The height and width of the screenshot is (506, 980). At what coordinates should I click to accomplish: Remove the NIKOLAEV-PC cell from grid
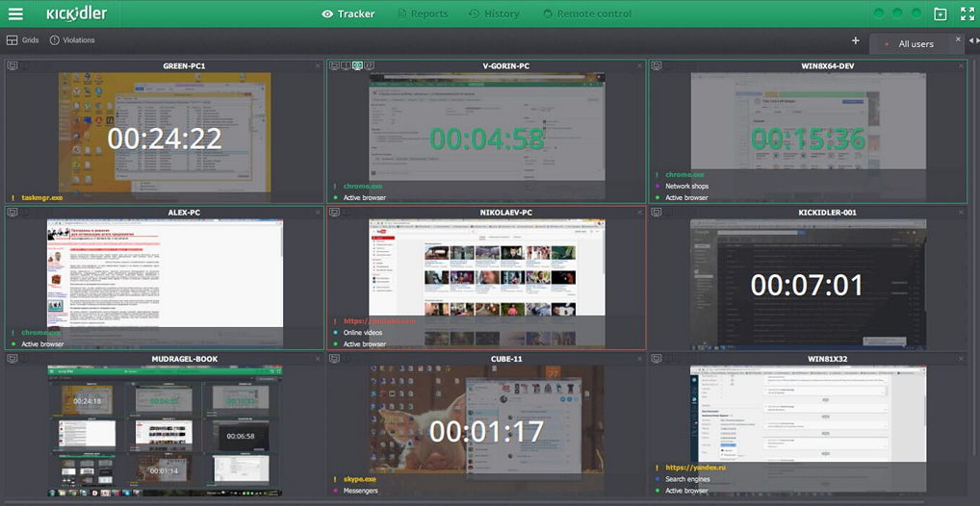click(x=639, y=213)
